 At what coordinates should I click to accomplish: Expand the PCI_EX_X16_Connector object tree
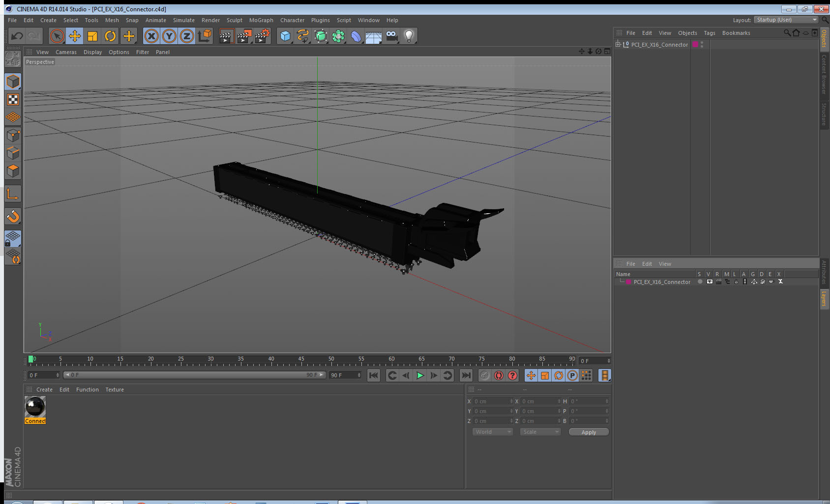[618, 44]
